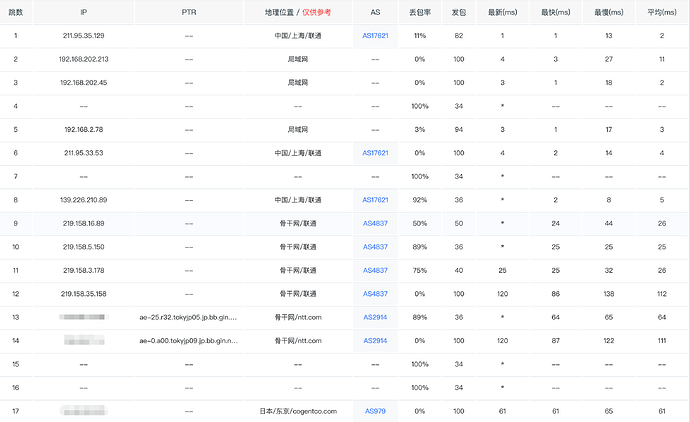The height and width of the screenshot is (422, 690).
Task: Click the 地理位置 / 仅供参考 column header
Action: 298,12
